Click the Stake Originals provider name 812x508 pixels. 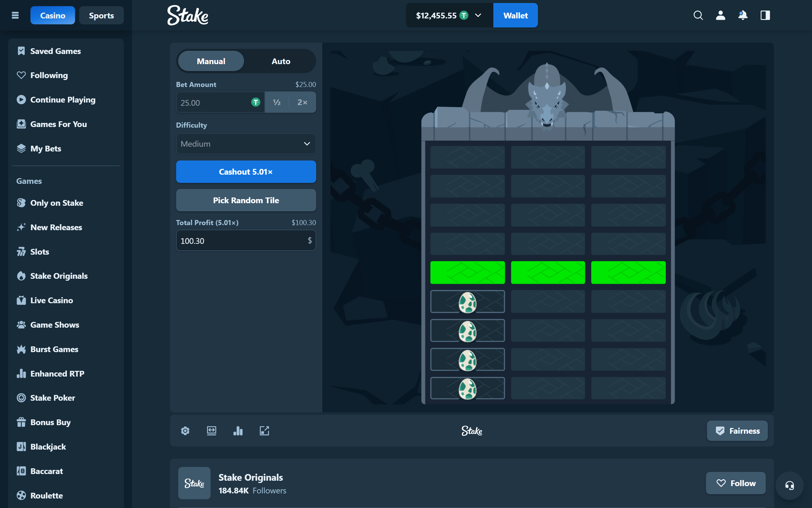251,478
